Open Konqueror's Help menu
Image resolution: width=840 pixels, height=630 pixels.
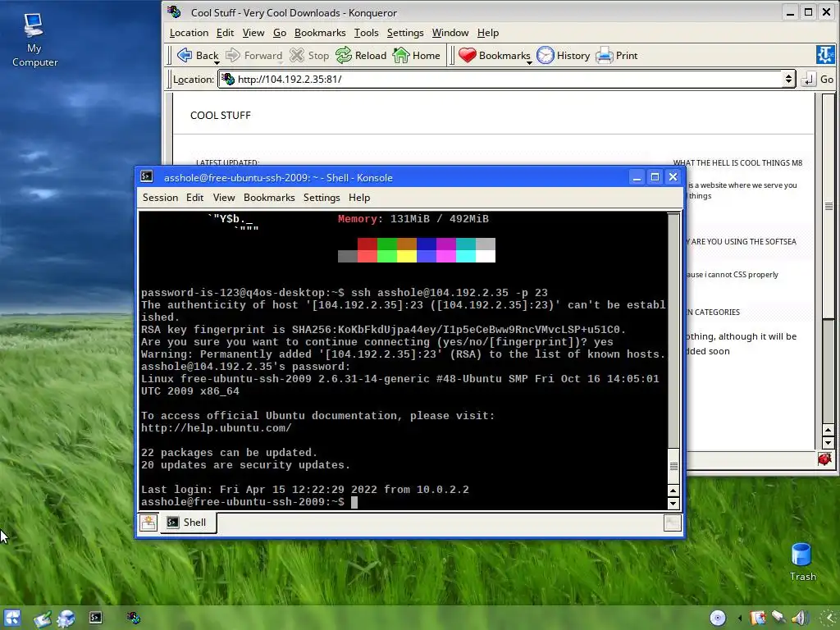point(487,33)
